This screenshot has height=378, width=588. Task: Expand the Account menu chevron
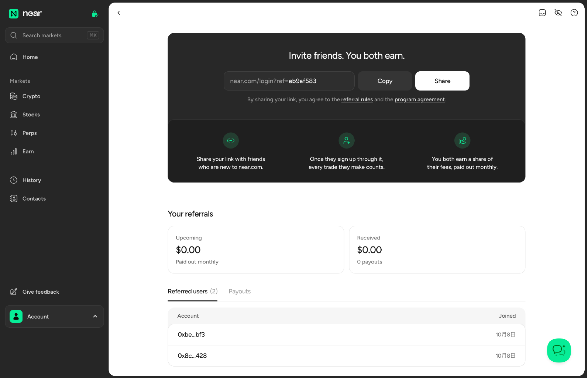pyautogui.click(x=95, y=316)
